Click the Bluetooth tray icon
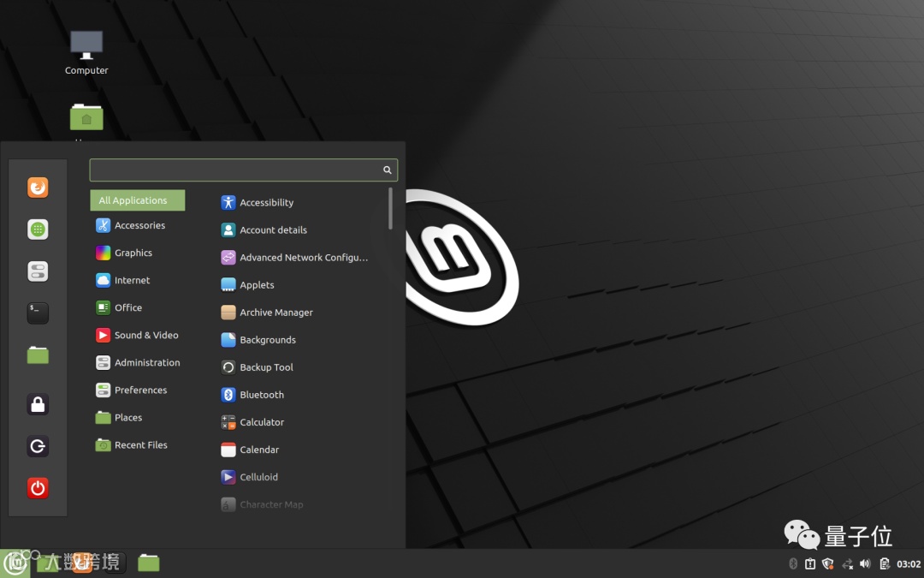The height and width of the screenshot is (578, 924). [793, 563]
